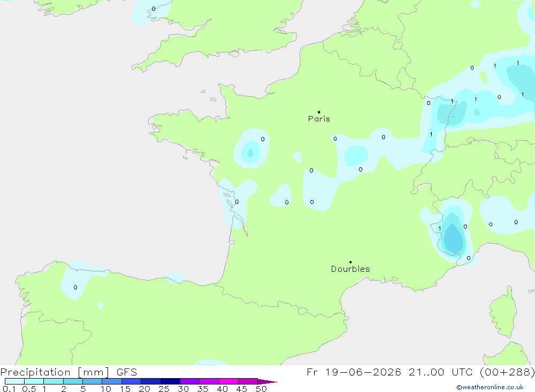Pick the 35–40 mm legend color swatch
Image resolution: width=535 pixels, height=392 pixels.
(x=209, y=381)
